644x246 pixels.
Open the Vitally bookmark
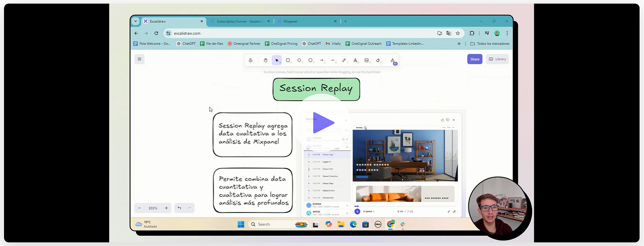coord(333,44)
